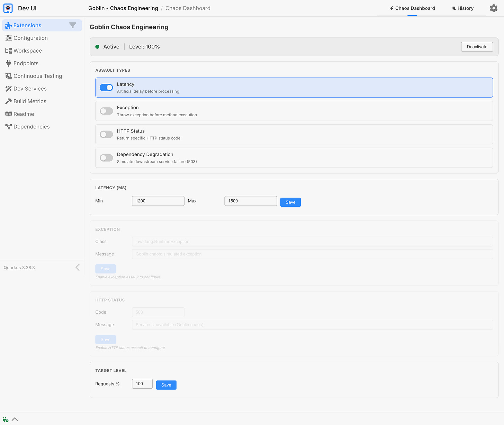Enable the Exception assault toggle
This screenshot has height=425, width=504.
(106, 111)
